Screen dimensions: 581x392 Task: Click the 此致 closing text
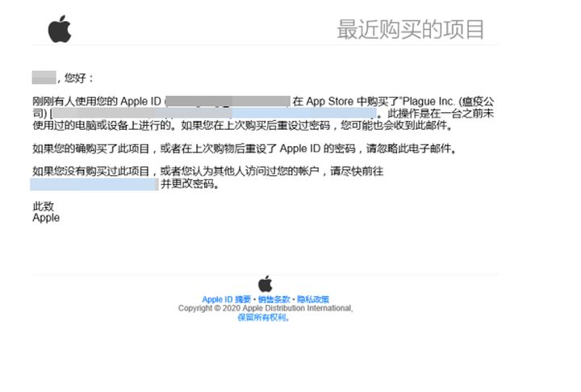[x=44, y=206]
